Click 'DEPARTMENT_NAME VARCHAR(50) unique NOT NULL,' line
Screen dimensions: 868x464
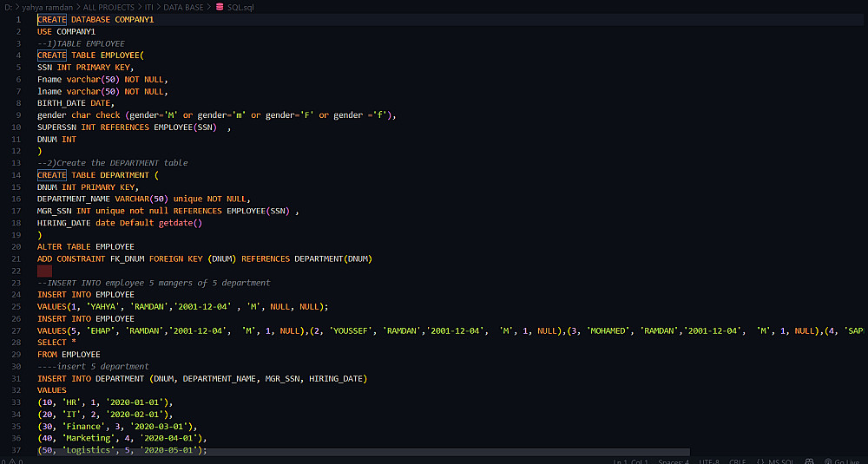[x=144, y=199]
